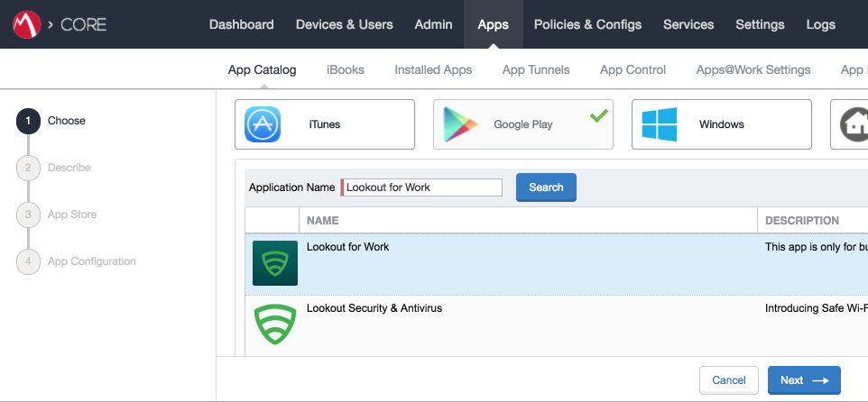
Task: Open the Admin menu
Action: click(433, 24)
